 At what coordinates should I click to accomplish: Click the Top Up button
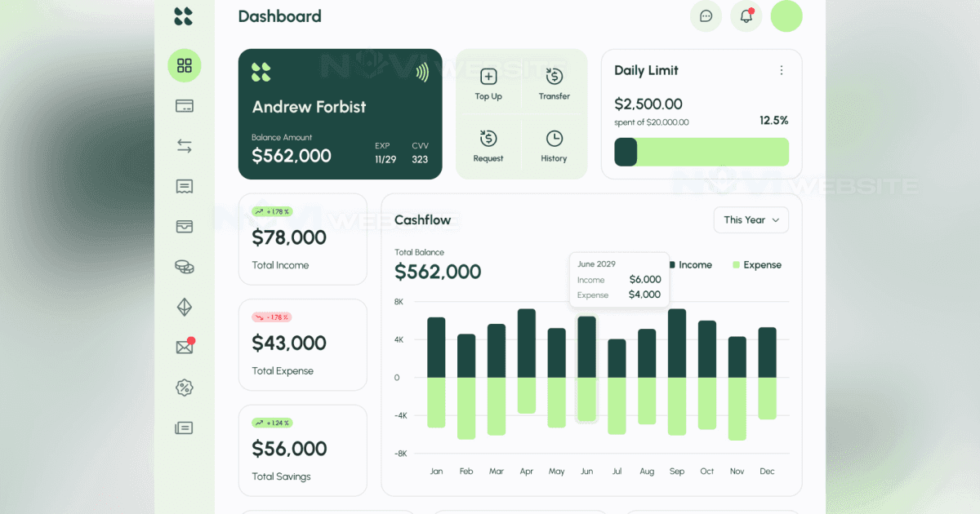[x=488, y=84]
